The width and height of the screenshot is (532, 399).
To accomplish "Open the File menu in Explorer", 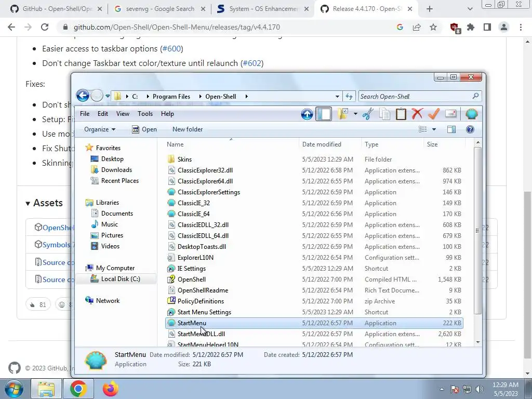I will 85,114.
